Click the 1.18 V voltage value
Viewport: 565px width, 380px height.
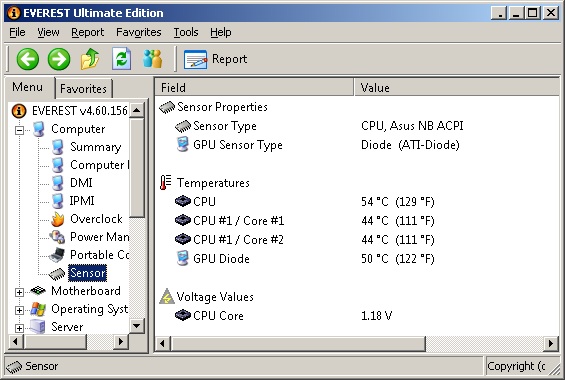pyautogui.click(x=377, y=316)
